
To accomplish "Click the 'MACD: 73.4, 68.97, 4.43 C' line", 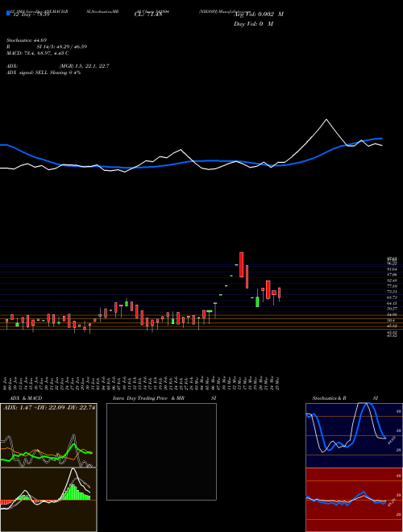I will click(x=38, y=53).
